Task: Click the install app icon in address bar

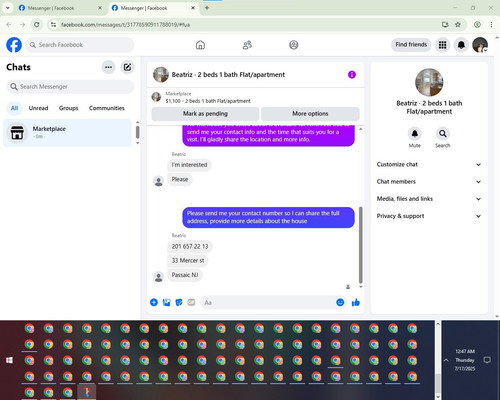Action: [x=445, y=25]
